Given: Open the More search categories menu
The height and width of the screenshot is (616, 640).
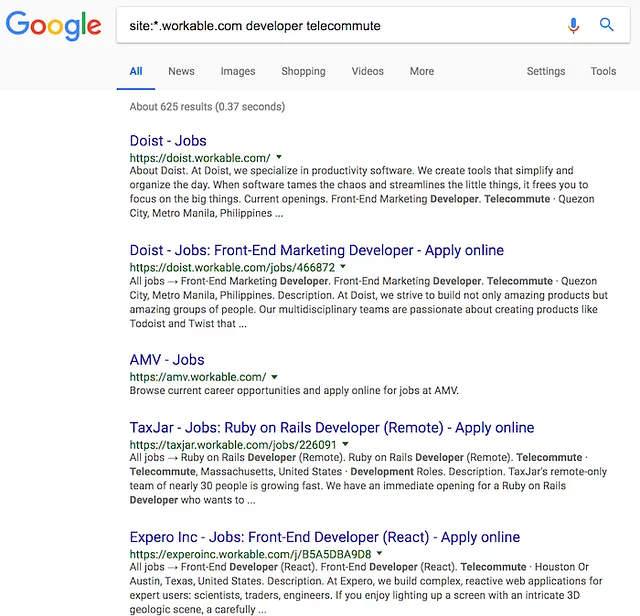Looking at the screenshot, I should pos(422,71).
